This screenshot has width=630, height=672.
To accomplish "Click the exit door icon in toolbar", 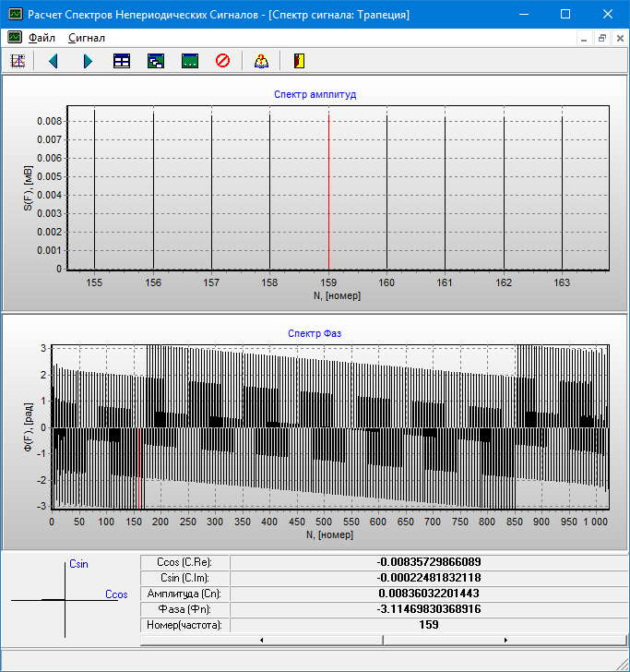I will [298, 61].
